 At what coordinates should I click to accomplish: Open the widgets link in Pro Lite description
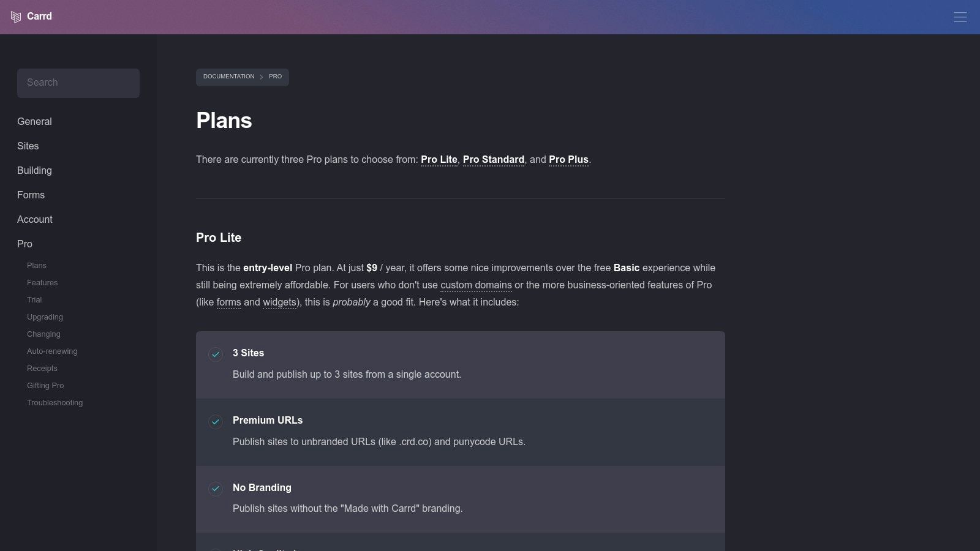click(279, 302)
